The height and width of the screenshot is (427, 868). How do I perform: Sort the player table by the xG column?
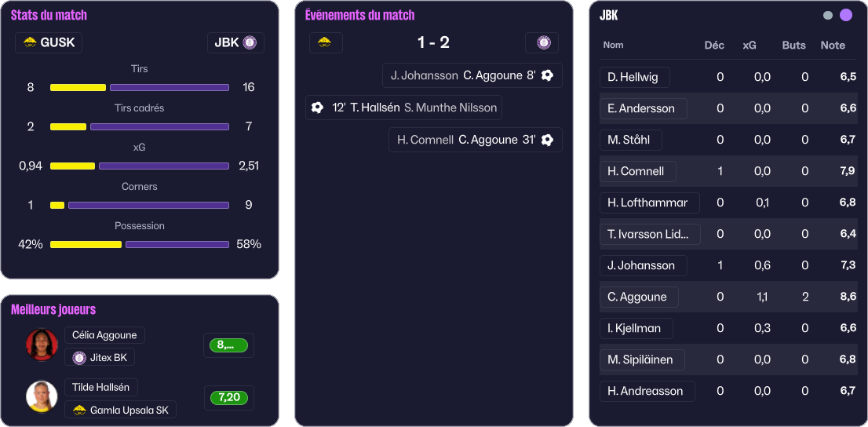[749, 46]
